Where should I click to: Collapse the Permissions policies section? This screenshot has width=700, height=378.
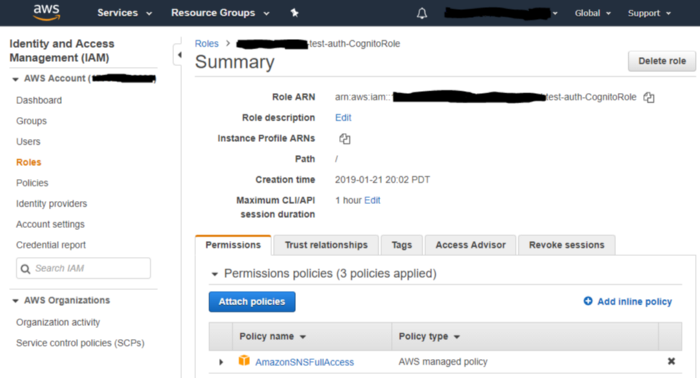pos(214,274)
